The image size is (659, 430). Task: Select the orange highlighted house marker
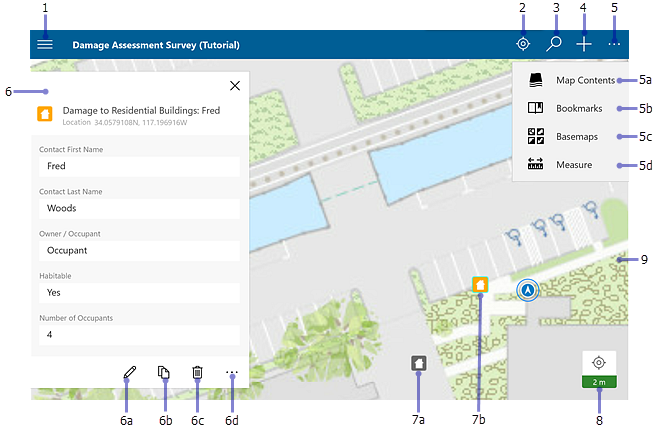coord(480,285)
